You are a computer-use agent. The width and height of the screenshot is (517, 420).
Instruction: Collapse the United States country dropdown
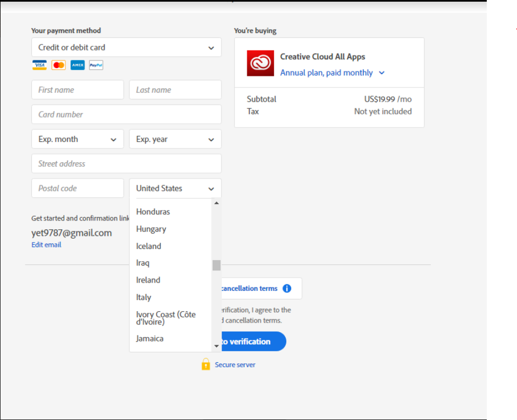pos(175,189)
